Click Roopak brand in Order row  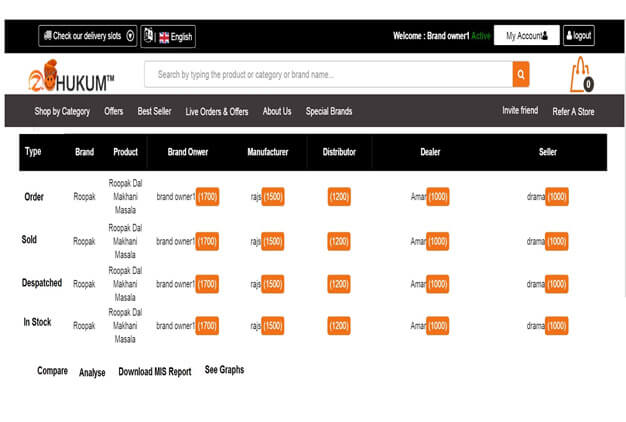pyautogui.click(x=85, y=196)
